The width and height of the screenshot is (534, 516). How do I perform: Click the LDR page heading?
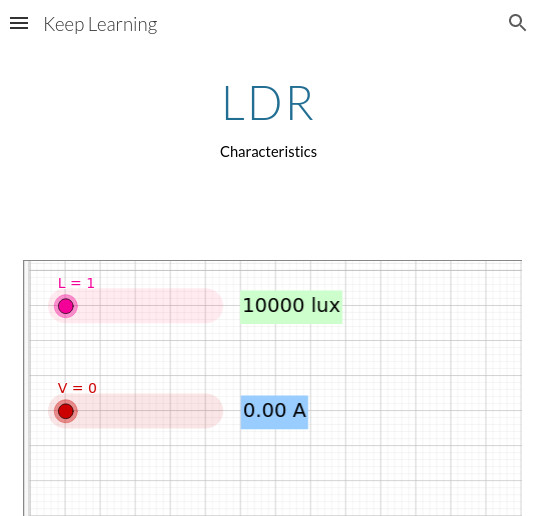click(x=268, y=103)
